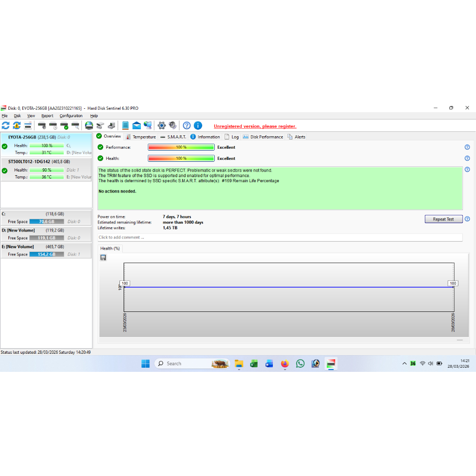
Task: Click the help icon beside Performance row
Action: (467, 147)
